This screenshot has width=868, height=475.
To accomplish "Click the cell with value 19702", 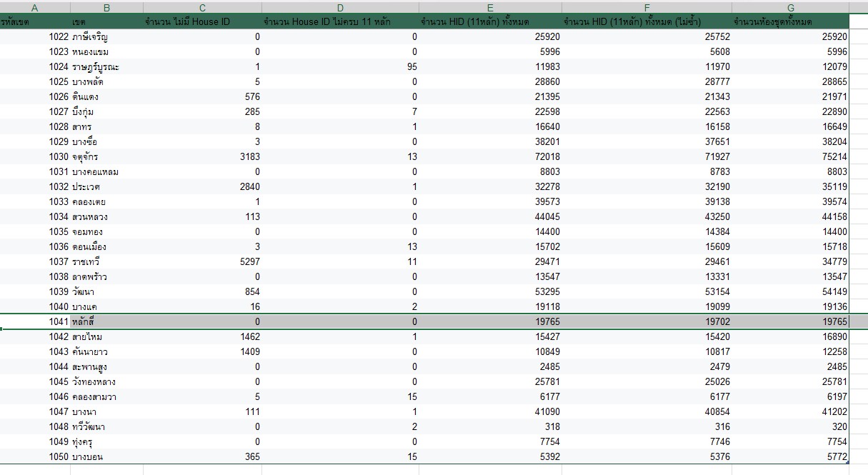I will [x=647, y=321].
